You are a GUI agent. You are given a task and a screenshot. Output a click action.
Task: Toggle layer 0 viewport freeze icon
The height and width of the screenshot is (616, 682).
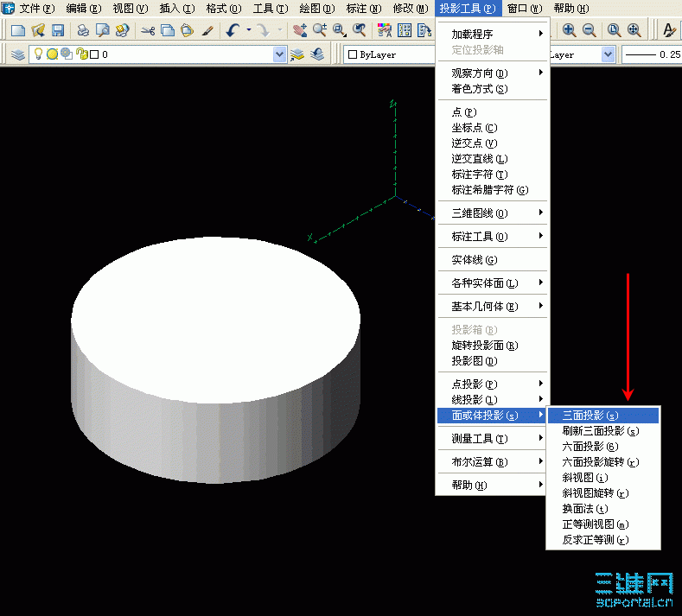point(67,54)
